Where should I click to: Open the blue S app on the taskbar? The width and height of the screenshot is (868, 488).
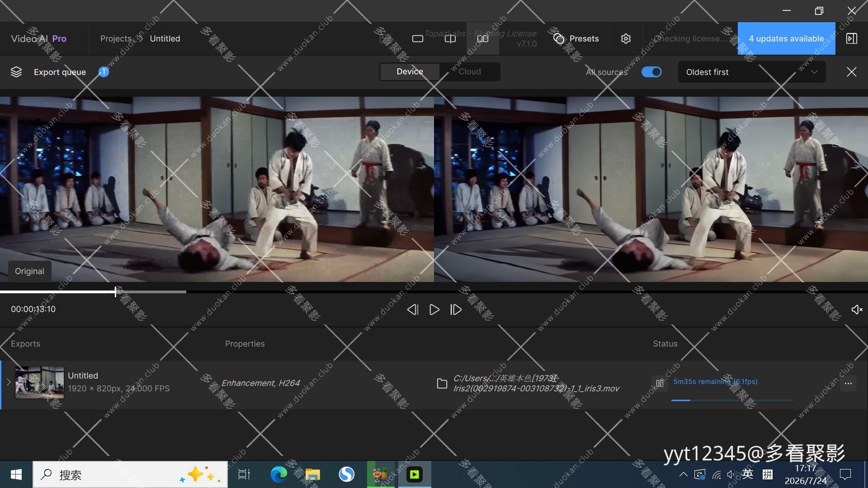347,474
